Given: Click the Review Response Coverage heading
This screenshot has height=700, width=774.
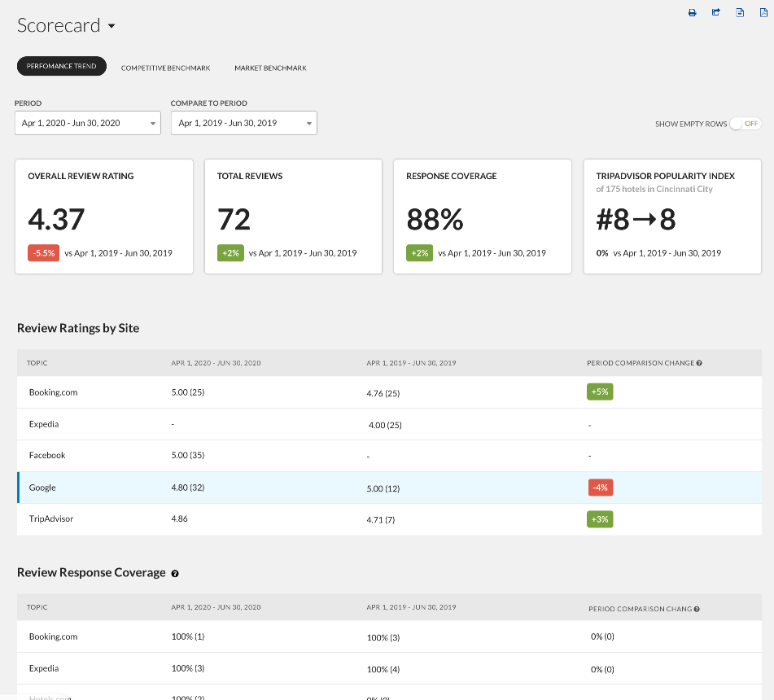Looking at the screenshot, I should coord(91,573).
